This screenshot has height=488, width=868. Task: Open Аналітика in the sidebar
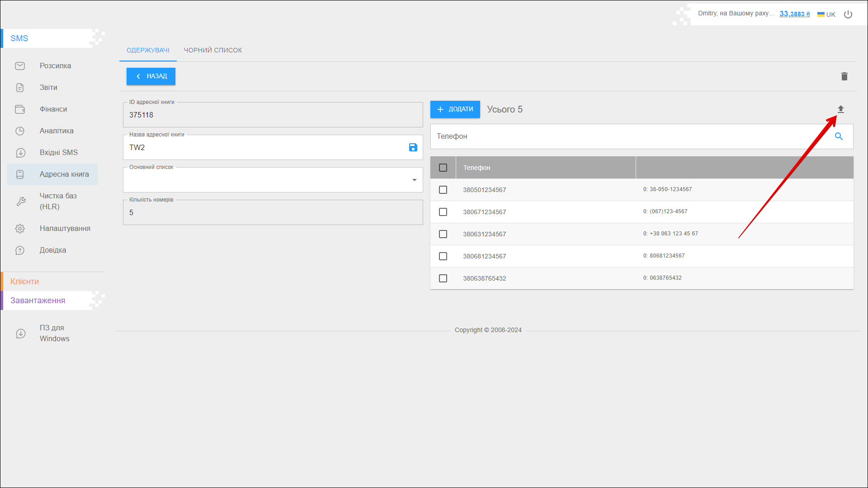pos(57,131)
